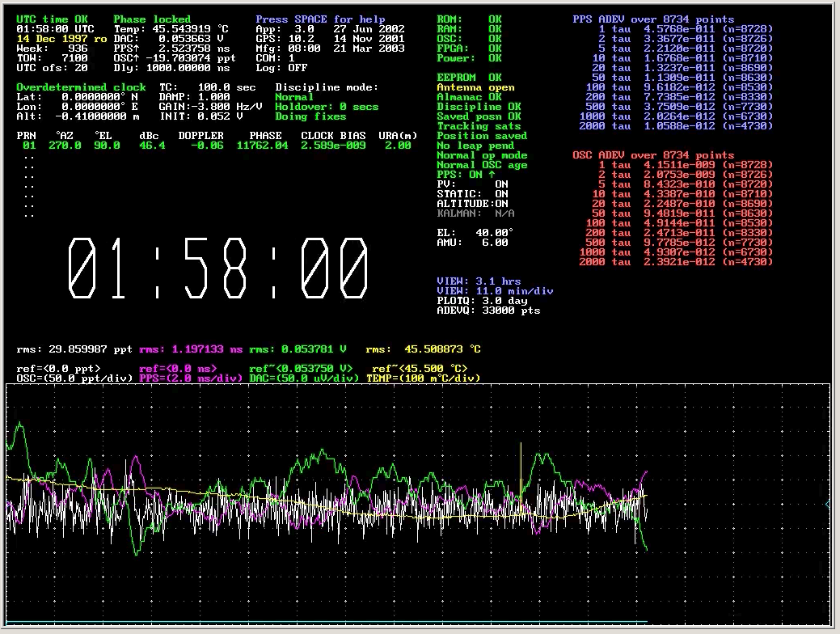Viewport: 840px width, 634px height.
Task: Select the 'Almanac OK' status
Action: [469, 97]
